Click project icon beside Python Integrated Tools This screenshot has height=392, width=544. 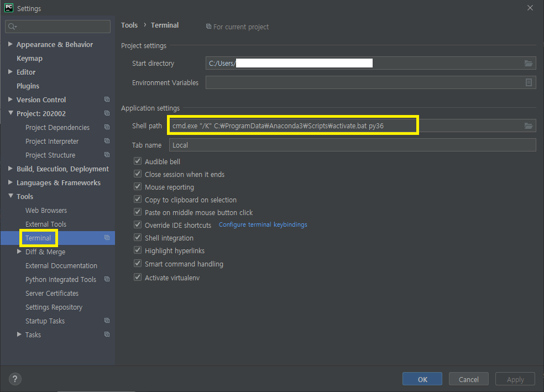107,279
